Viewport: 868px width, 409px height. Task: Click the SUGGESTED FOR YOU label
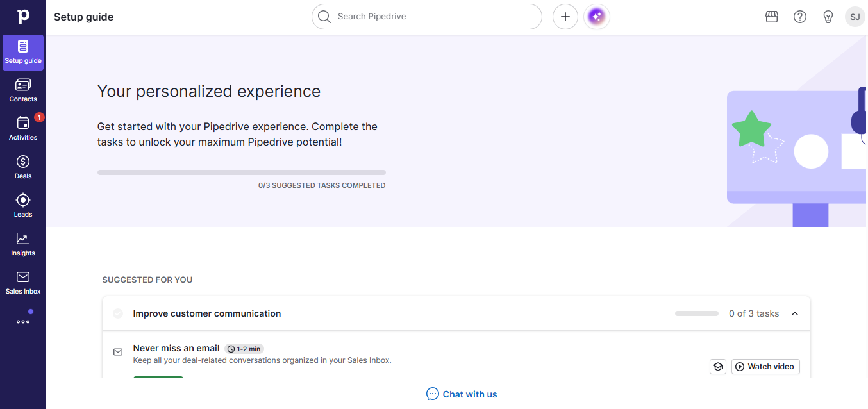coord(147,280)
